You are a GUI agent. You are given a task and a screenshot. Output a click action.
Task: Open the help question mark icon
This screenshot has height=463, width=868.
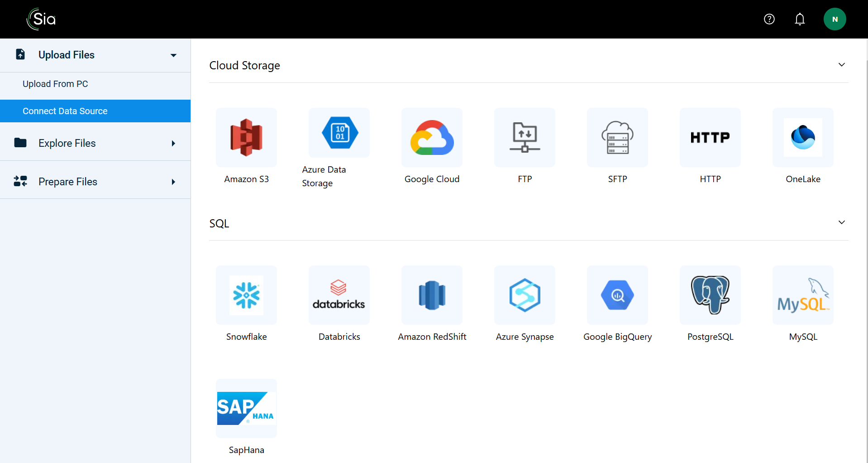coord(769,19)
